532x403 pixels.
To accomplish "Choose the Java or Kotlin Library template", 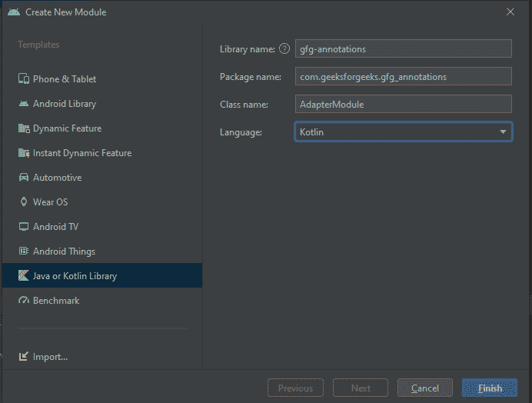I will tap(75, 276).
